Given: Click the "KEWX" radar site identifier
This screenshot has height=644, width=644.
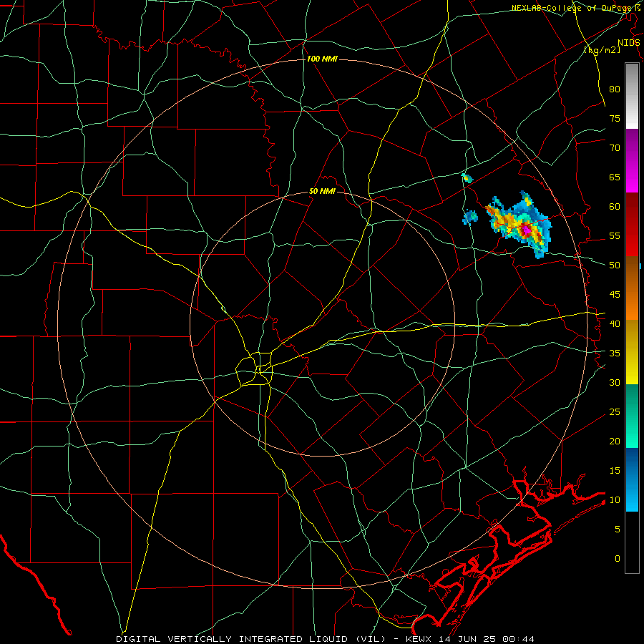Looking at the screenshot, I should tap(420, 639).
